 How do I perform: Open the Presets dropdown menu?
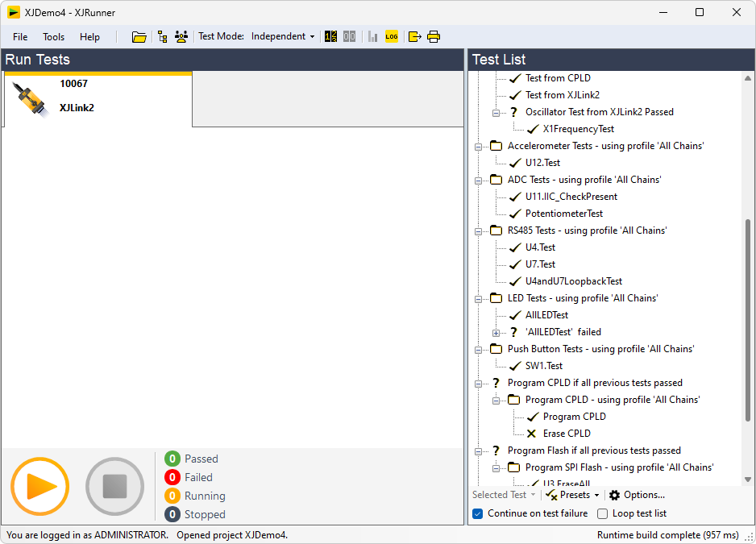tap(573, 495)
